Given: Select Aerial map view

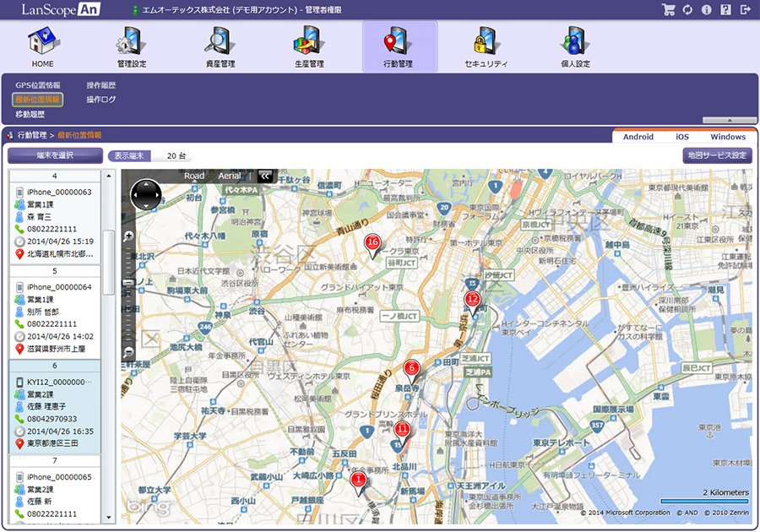Looking at the screenshot, I should 230,176.
